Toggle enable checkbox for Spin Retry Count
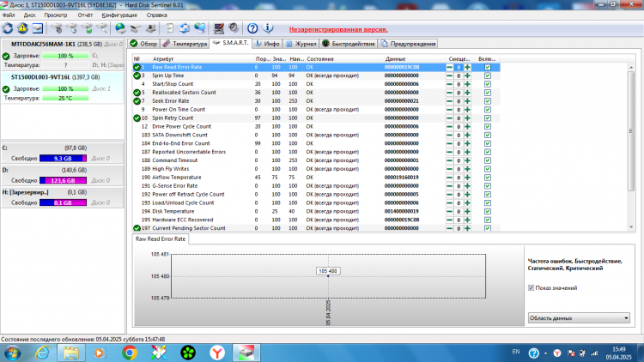Viewport: 644px width, 362px height. coord(488,118)
